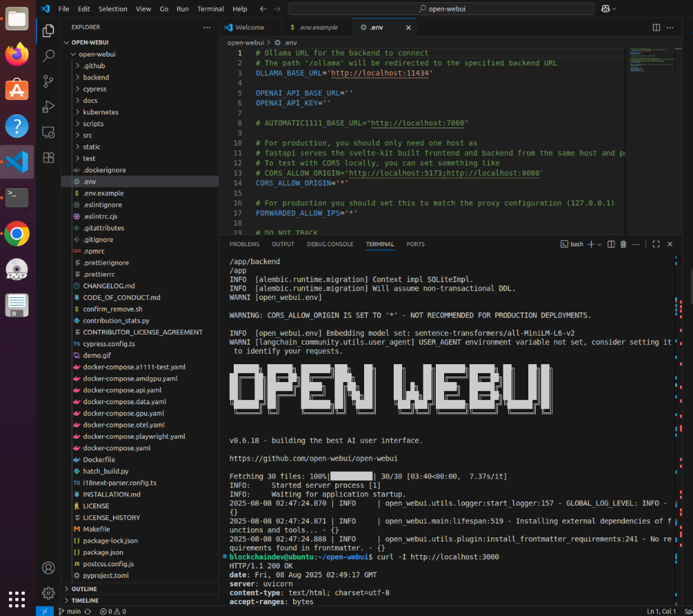The image size is (693, 616).
Task: Click the open-webui command center search box
Action: click(x=441, y=9)
